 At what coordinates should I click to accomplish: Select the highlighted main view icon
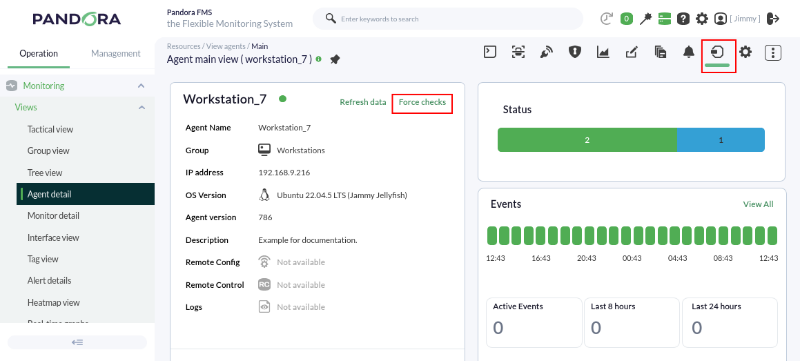pyautogui.click(x=718, y=52)
